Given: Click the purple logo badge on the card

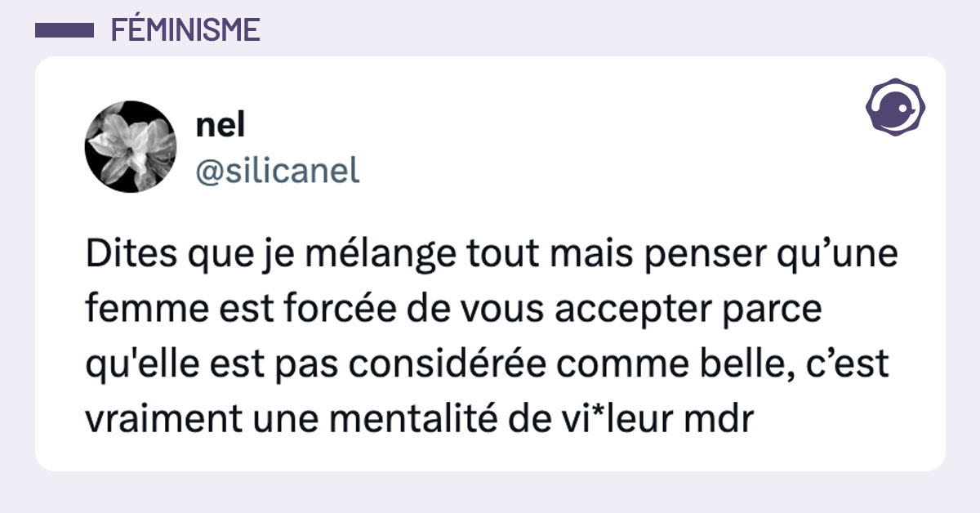Looking at the screenshot, I should [895, 107].
